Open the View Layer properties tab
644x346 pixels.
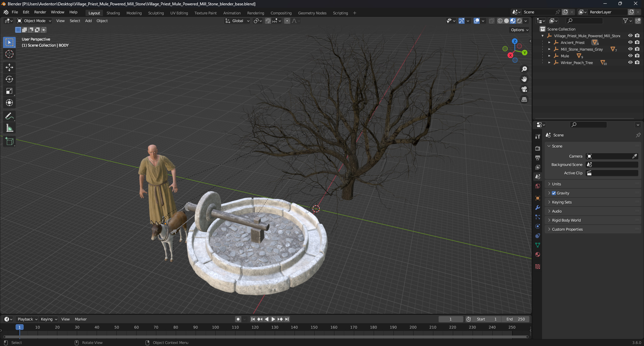(x=538, y=167)
